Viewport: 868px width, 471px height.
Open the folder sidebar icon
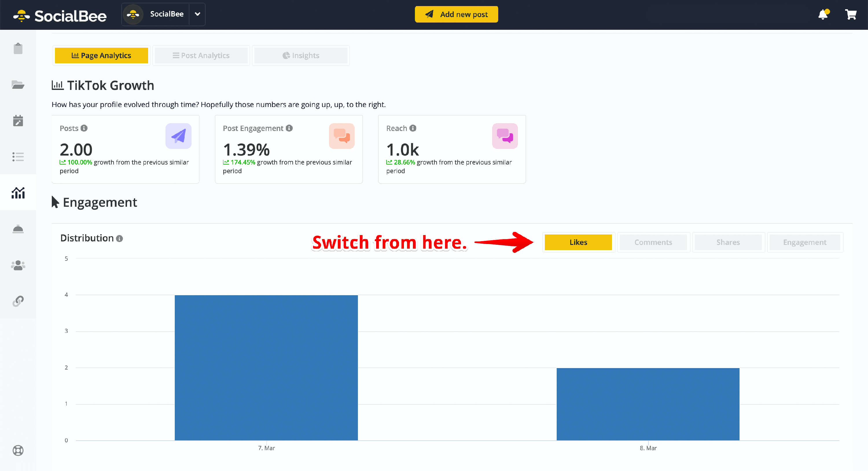point(18,84)
